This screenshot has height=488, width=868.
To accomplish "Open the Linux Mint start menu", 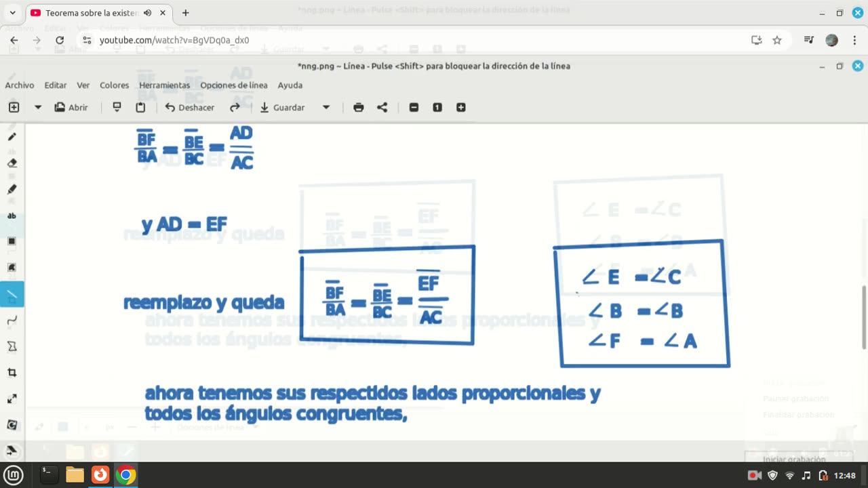I will [14, 475].
